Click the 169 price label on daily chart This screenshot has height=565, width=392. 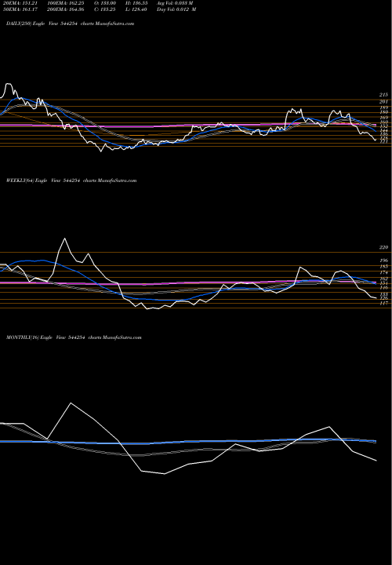[x=383, y=118]
